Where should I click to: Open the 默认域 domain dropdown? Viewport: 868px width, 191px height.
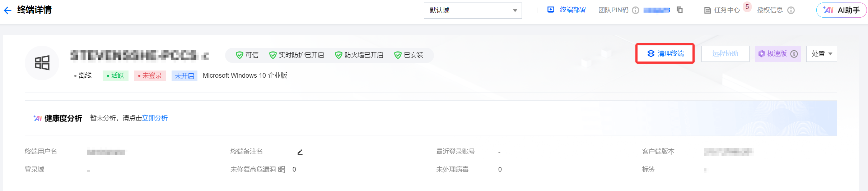click(x=472, y=10)
